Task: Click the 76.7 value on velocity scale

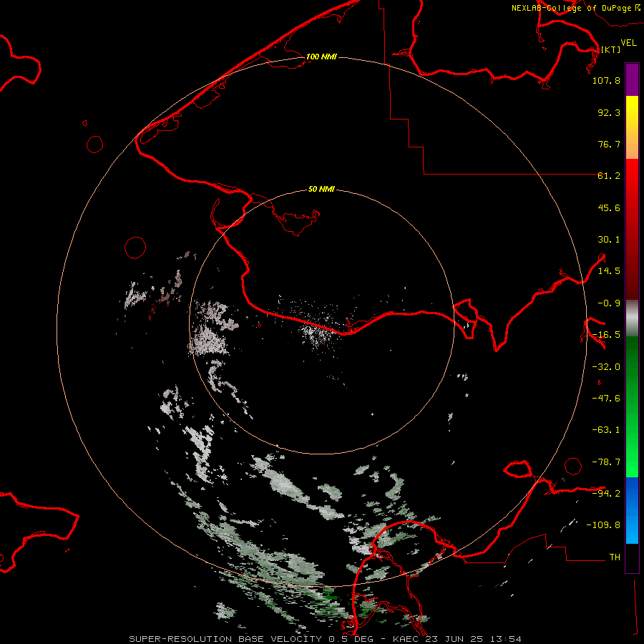Action: (609, 144)
